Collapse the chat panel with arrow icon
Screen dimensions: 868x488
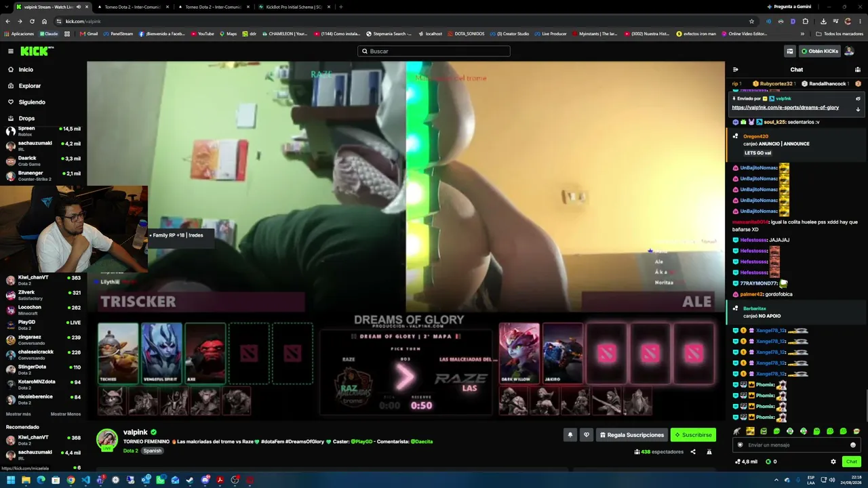click(736, 70)
